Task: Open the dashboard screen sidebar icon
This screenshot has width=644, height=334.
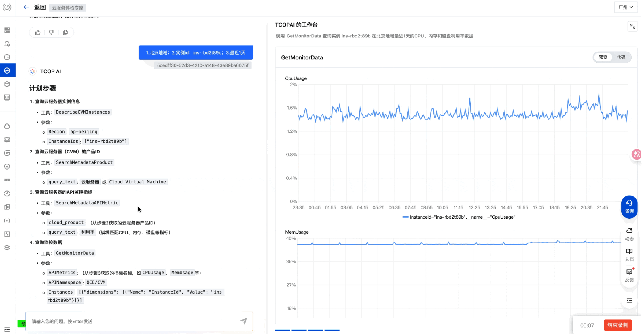Action: click(x=7, y=97)
